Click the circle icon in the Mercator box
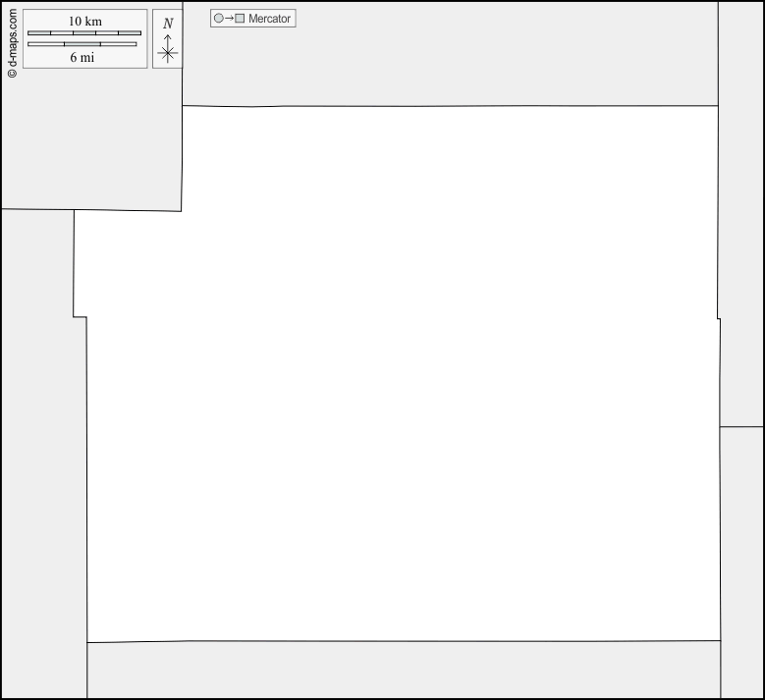 pyautogui.click(x=219, y=19)
